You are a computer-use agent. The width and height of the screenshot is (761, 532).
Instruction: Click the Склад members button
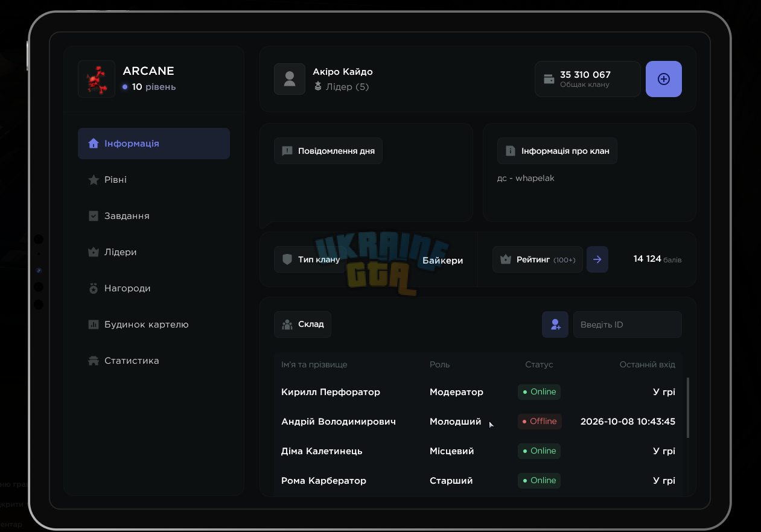click(303, 325)
